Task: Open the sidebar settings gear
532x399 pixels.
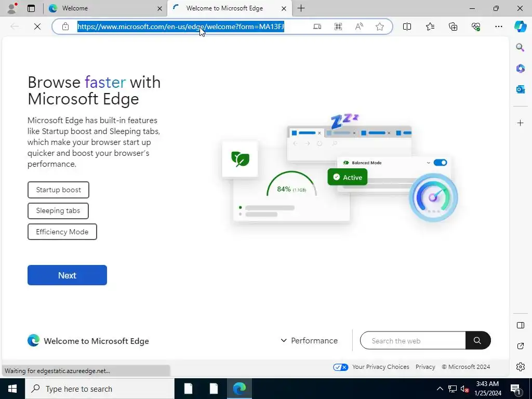Action: tap(521, 367)
